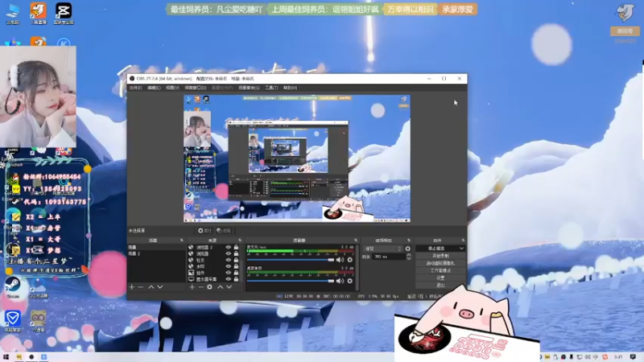Open the 剪映专业版 desktop shortcut
The width and height of the screenshot is (644, 362).
click(x=64, y=14)
